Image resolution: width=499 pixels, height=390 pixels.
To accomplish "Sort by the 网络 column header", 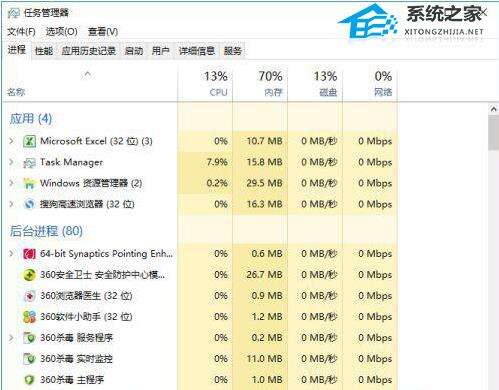I will point(370,84).
